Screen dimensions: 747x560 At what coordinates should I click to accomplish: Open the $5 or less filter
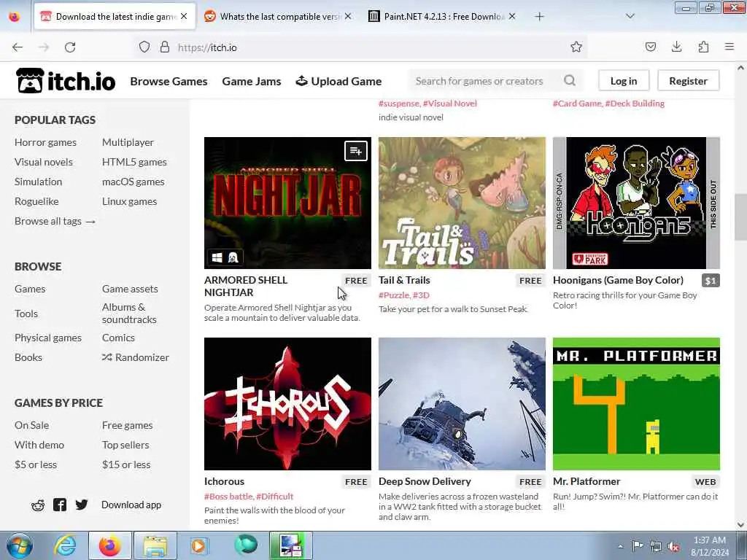click(36, 464)
